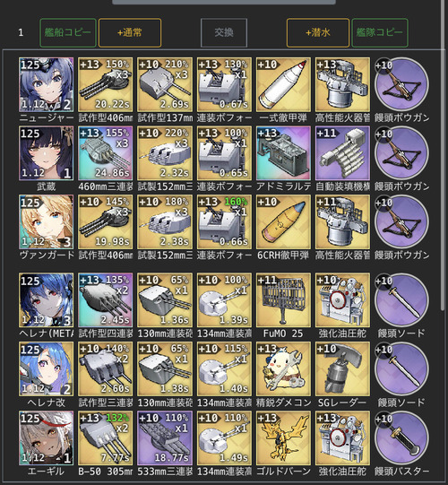Click the 艦船コピー button
This screenshot has height=485, width=448.
click(x=68, y=33)
